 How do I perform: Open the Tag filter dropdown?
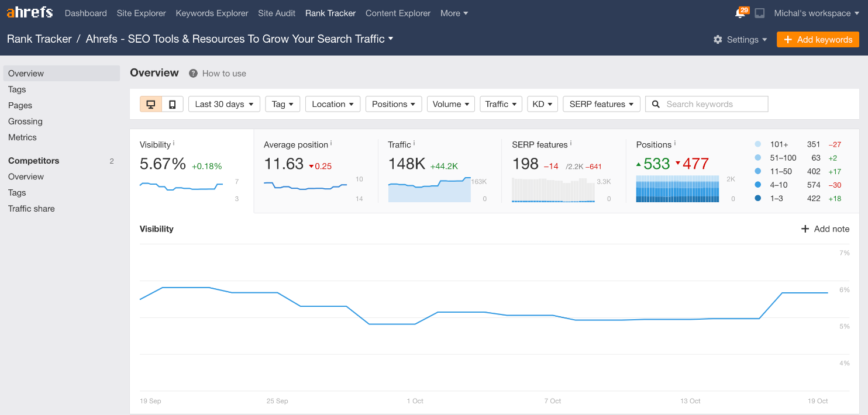pos(283,104)
